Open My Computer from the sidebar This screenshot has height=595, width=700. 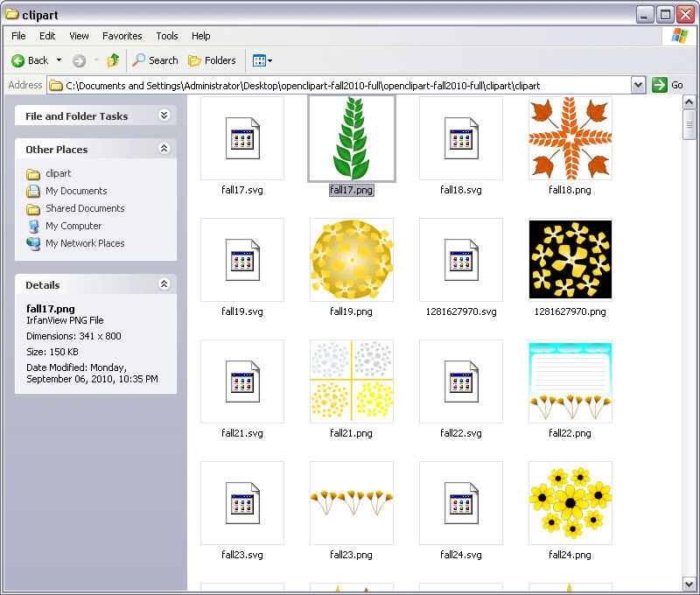(73, 226)
